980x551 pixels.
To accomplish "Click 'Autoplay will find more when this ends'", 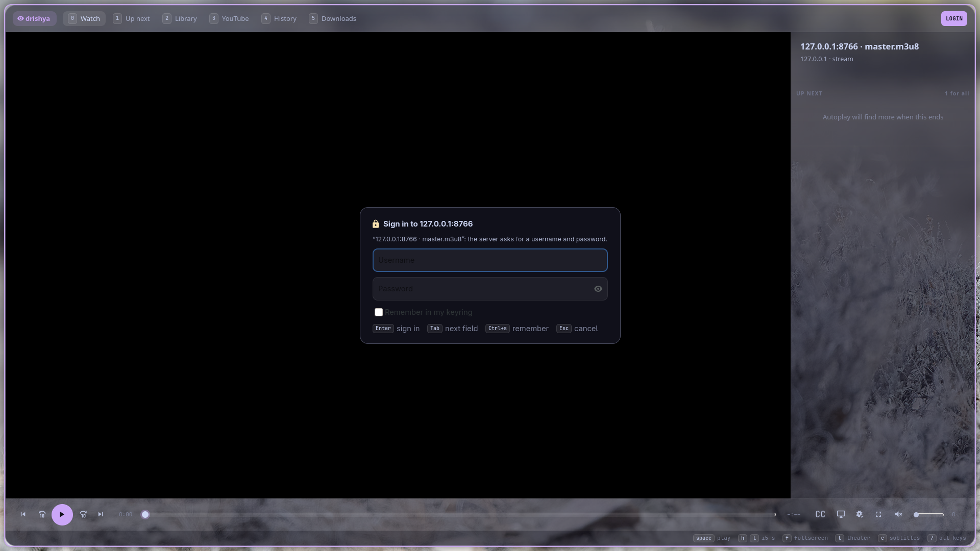I will (x=883, y=117).
